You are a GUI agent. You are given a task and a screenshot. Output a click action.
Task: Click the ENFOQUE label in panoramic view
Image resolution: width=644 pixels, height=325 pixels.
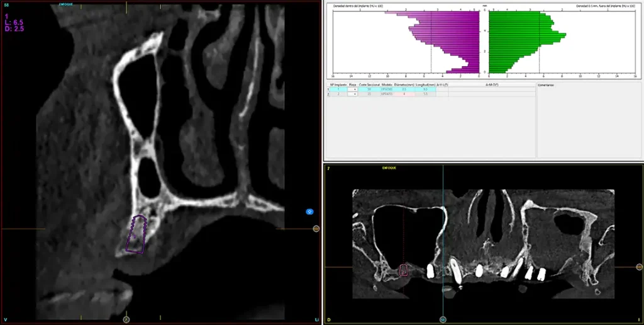click(391, 168)
